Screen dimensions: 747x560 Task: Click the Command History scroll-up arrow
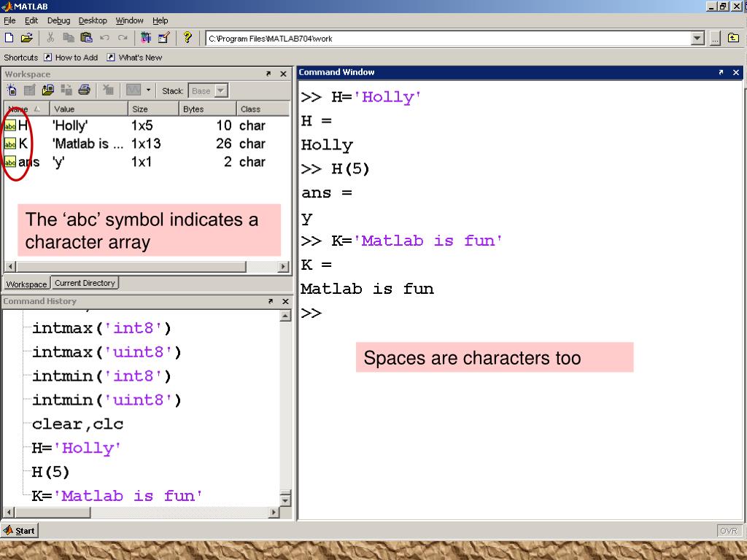coord(285,316)
